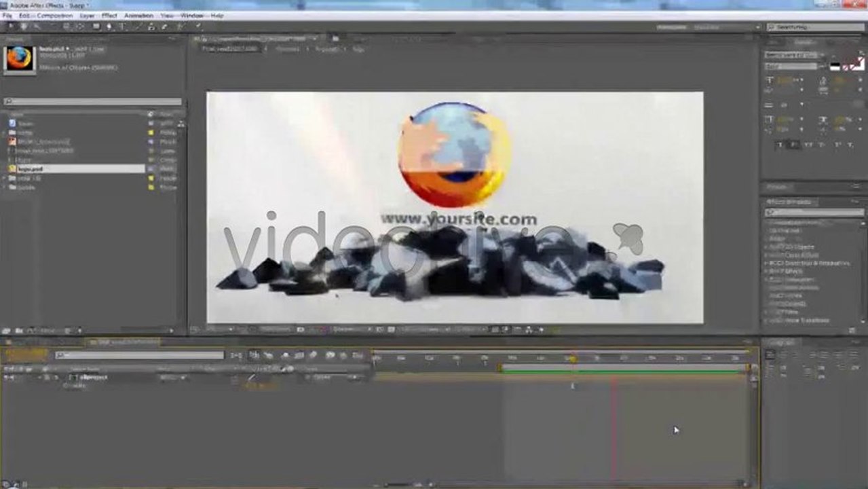Click the timeline layer search field
868x489 pixels.
tap(139, 355)
